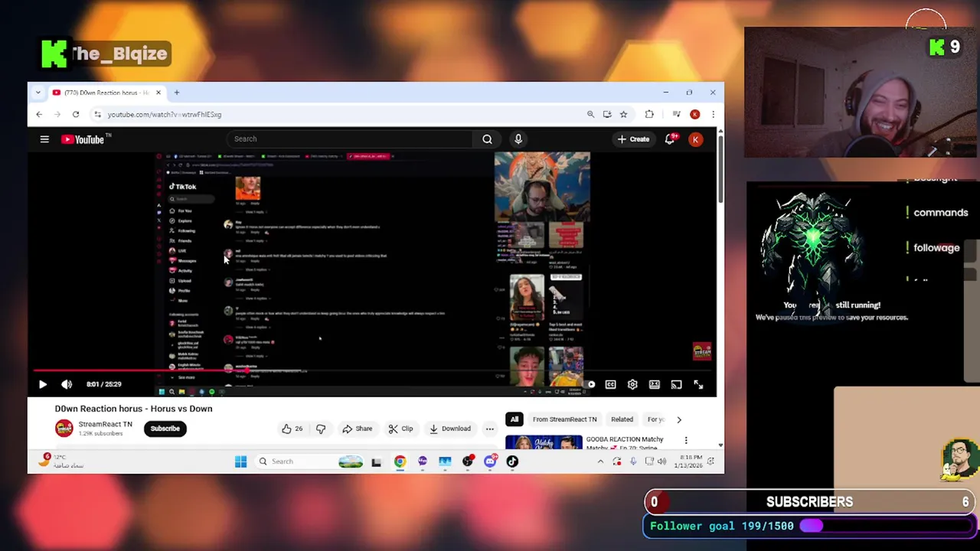Viewport: 980px width, 551px height.
Task: Expand more filter chips with right arrow
Action: point(678,419)
